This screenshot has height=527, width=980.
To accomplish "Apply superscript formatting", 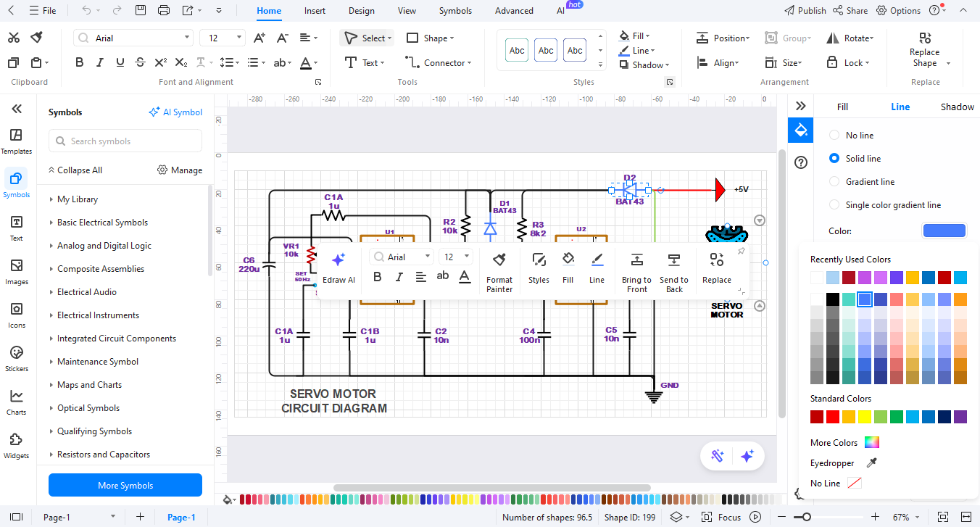I will coord(161,62).
